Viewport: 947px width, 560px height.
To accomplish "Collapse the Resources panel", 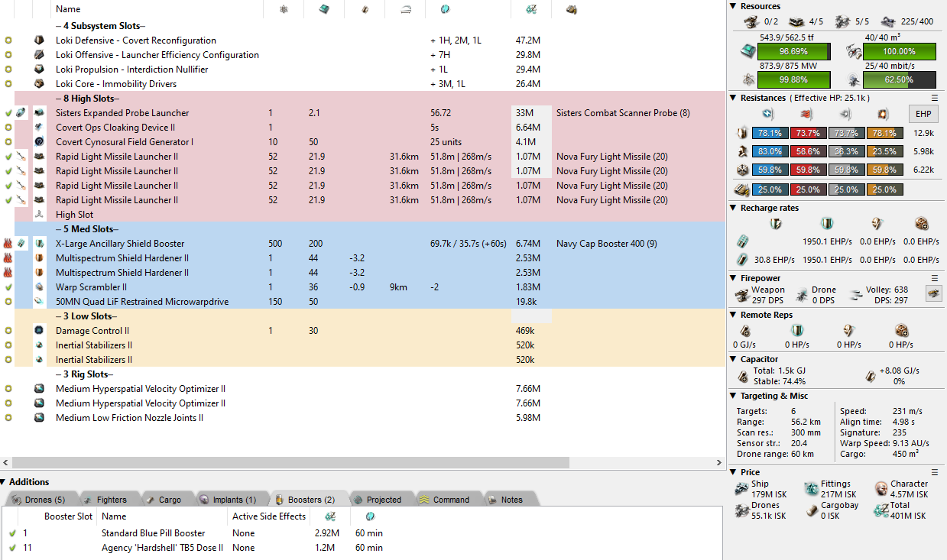I will coord(735,6).
